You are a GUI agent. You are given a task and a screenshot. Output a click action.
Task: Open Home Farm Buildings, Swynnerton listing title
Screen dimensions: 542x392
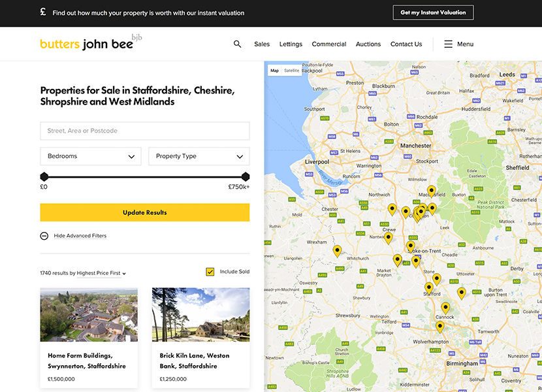pyautogui.click(x=87, y=361)
